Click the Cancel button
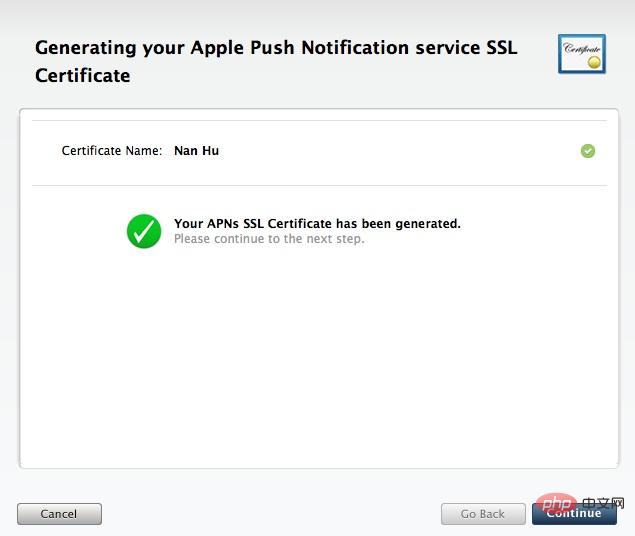Image resolution: width=635 pixels, height=536 pixels. coord(59,514)
